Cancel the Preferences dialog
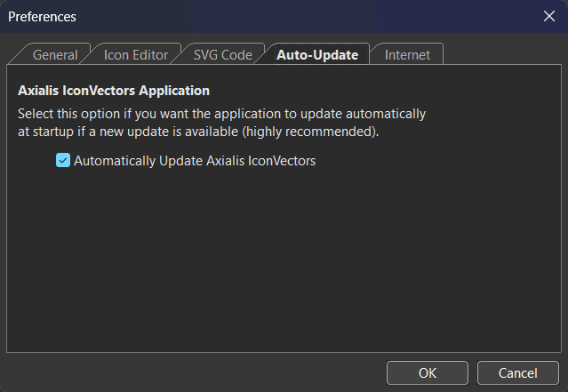 [x=517, y=372]
